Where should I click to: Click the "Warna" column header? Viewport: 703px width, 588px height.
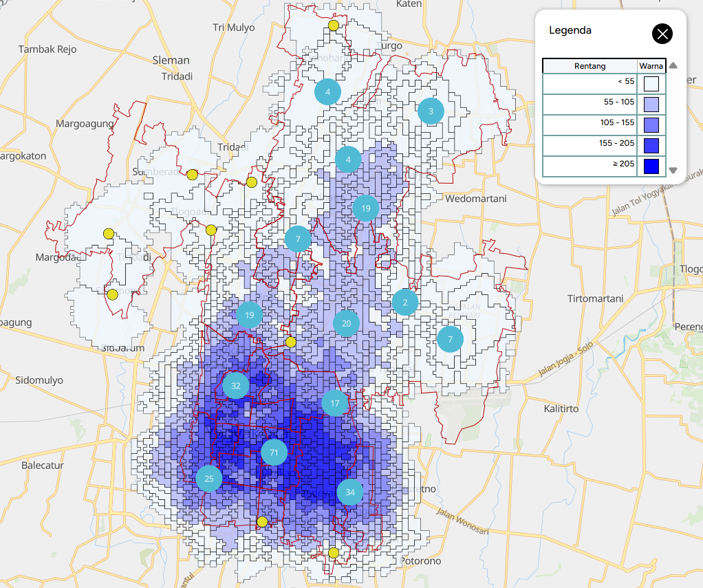651,66
